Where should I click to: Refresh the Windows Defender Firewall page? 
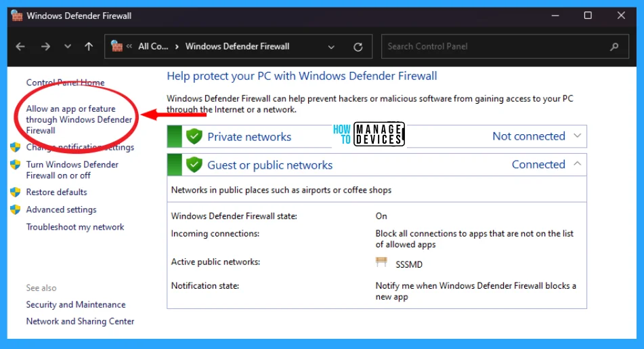(x=358, y=47)
